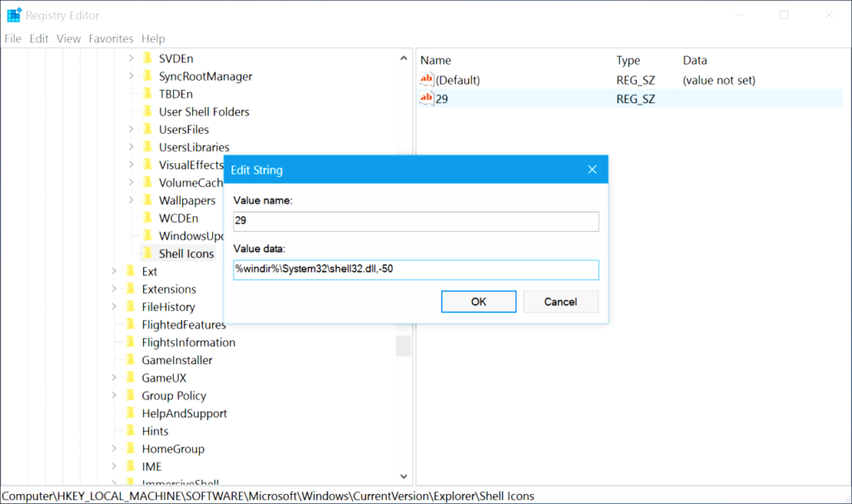Click the folder icon next to GameUX

131,378
